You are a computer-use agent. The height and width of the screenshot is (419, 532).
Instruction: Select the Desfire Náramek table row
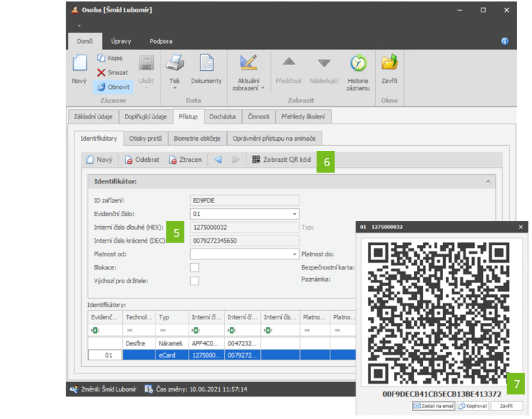point(222,343)
